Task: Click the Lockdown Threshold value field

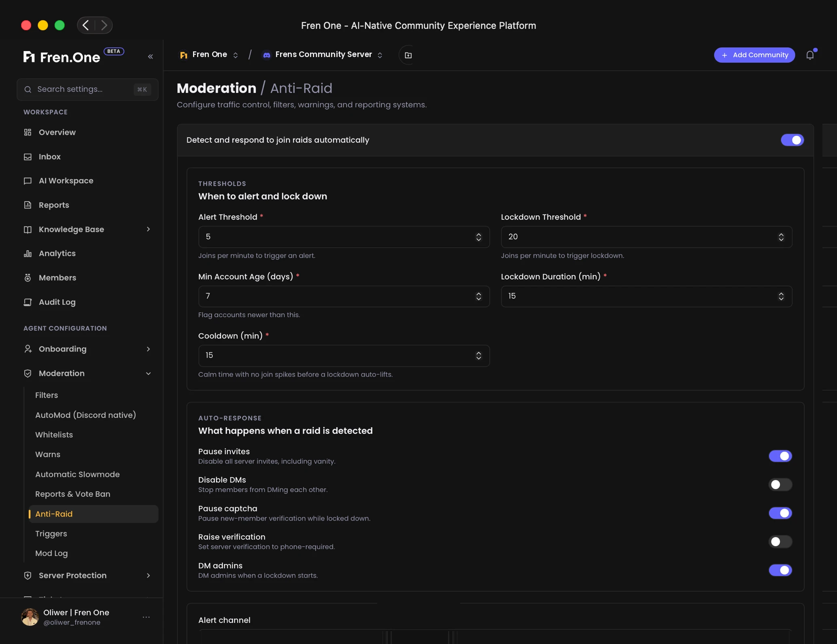Action: point(646,237)
